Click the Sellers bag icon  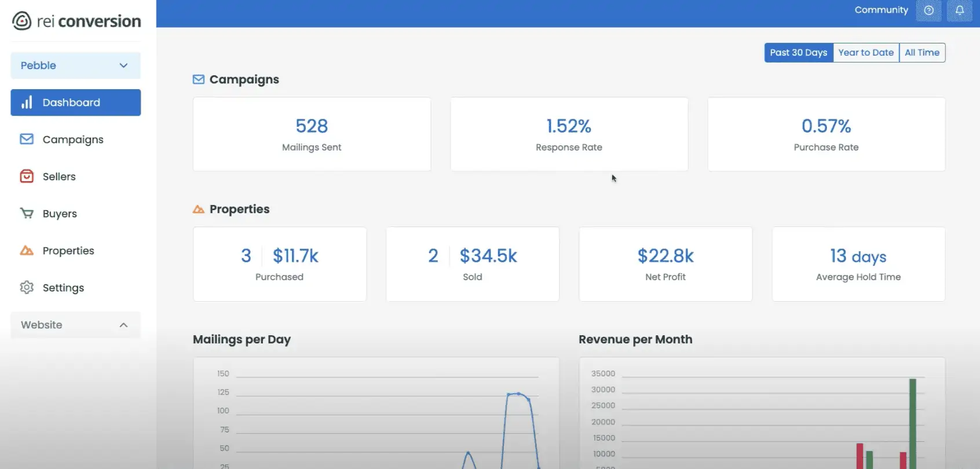(x=27, y=176)
